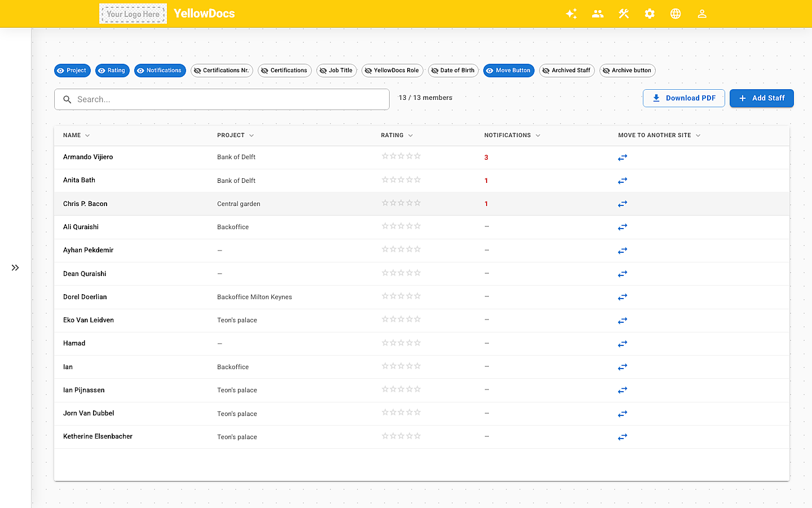Click the move icon for Ali Quraishi
Screen dimensions: 812x508
623,227
